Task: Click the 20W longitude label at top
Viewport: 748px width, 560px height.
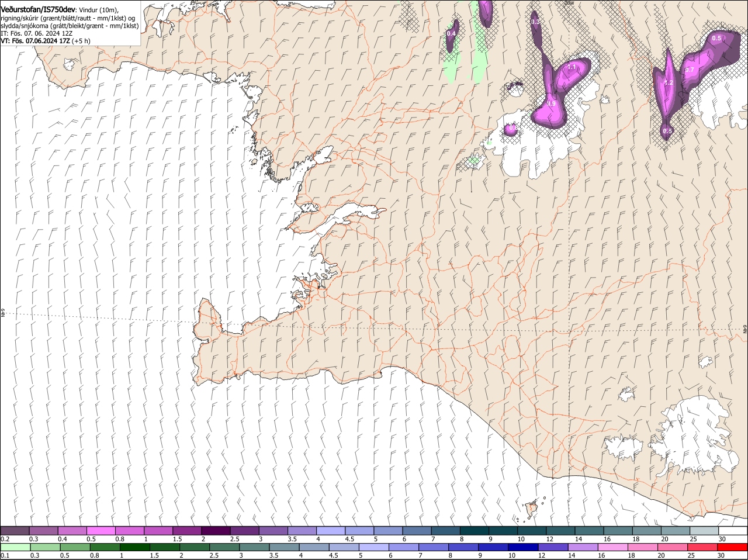Action: click(569, 3)
